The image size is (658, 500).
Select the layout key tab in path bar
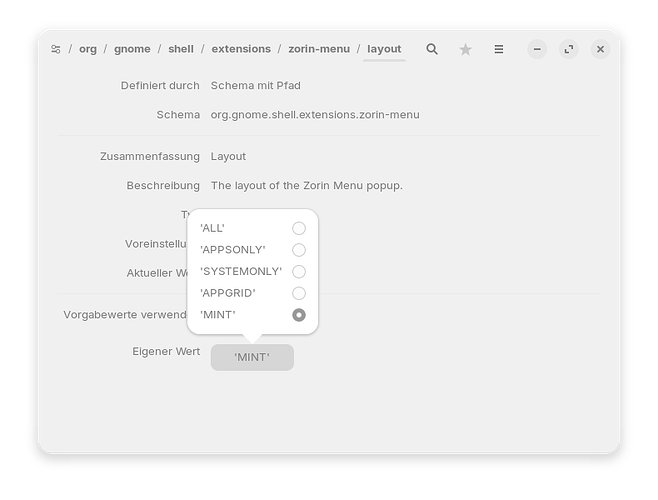(x=384, y=49)
